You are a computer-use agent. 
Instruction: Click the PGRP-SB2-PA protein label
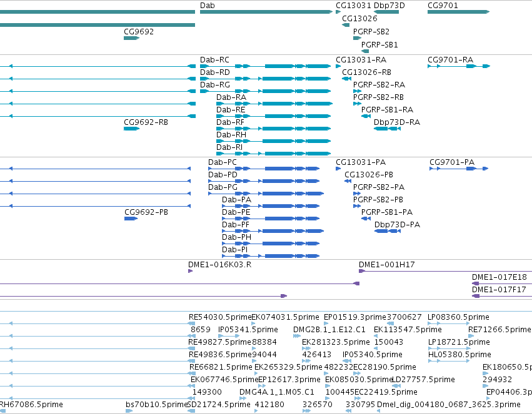[x=379, y=187]
